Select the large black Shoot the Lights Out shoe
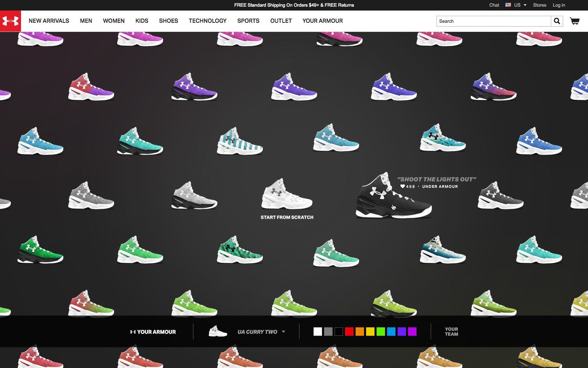The height and width of the screenshot is (368, 588). 393,195
